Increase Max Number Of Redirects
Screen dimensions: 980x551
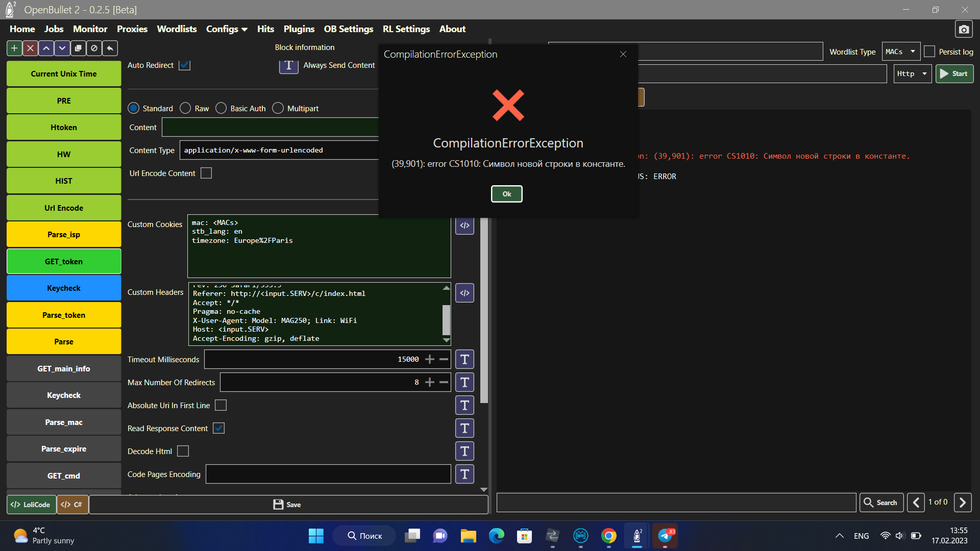pyautogui.click(x=430, y=382)
